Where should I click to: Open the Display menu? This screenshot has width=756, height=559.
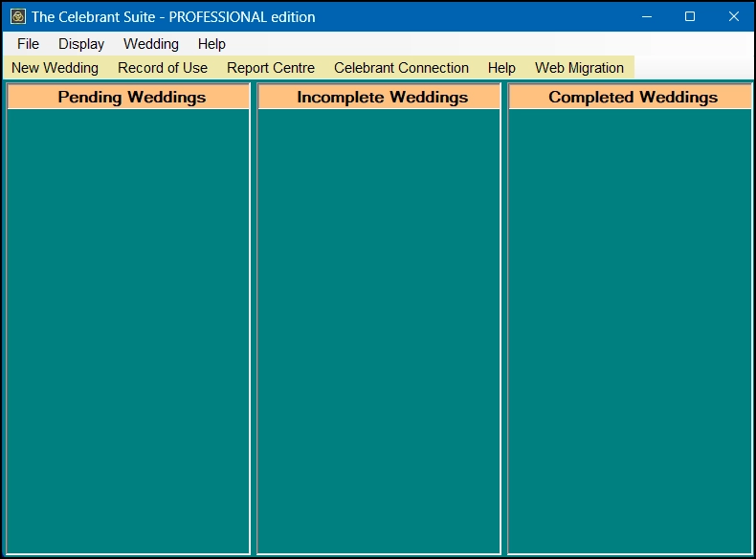click(81, 44)
